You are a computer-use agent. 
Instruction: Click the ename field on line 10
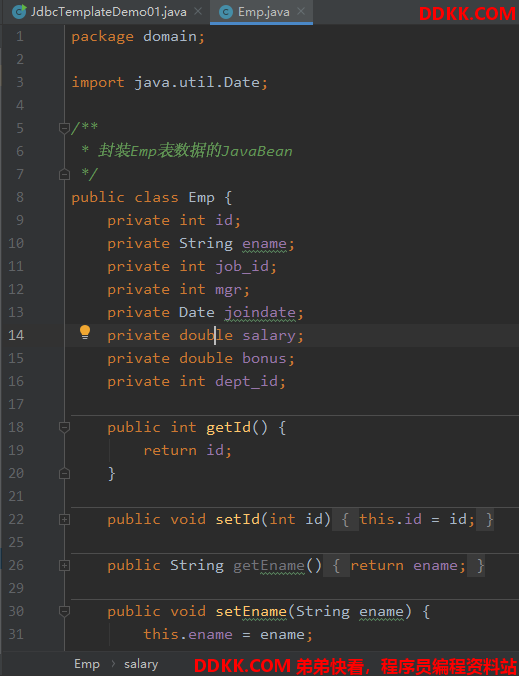click(x=264, y=244)
